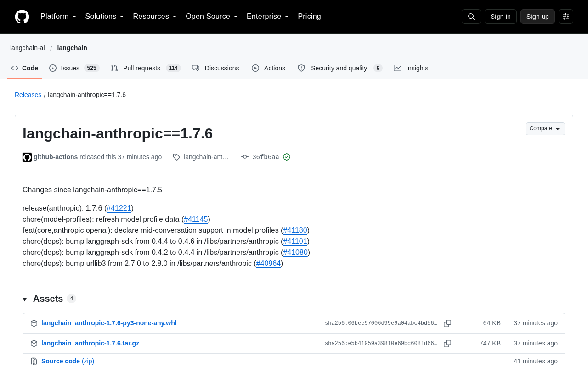Open pull request #41180
Screen dimensions: 588x368
(x=295, y=230)
